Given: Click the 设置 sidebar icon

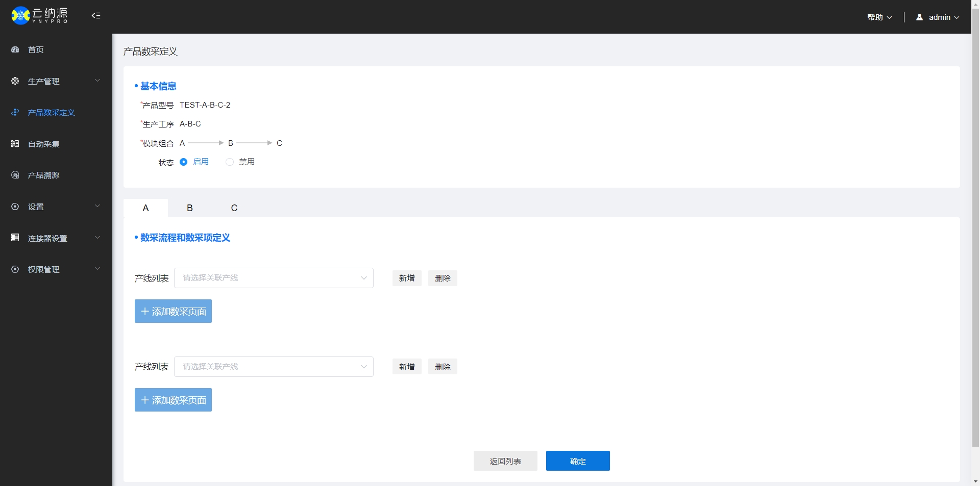Looking at the screenshot, I should click(15, 207).
